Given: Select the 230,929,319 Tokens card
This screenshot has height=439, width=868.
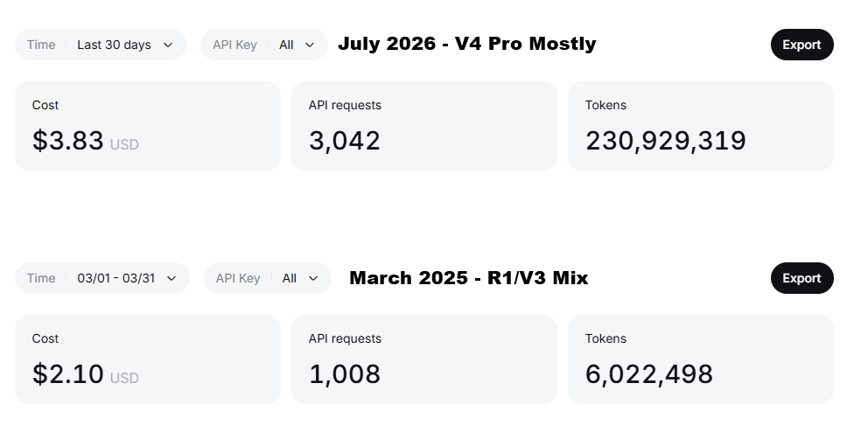Looking at the screenshot, I should [701, 126].
